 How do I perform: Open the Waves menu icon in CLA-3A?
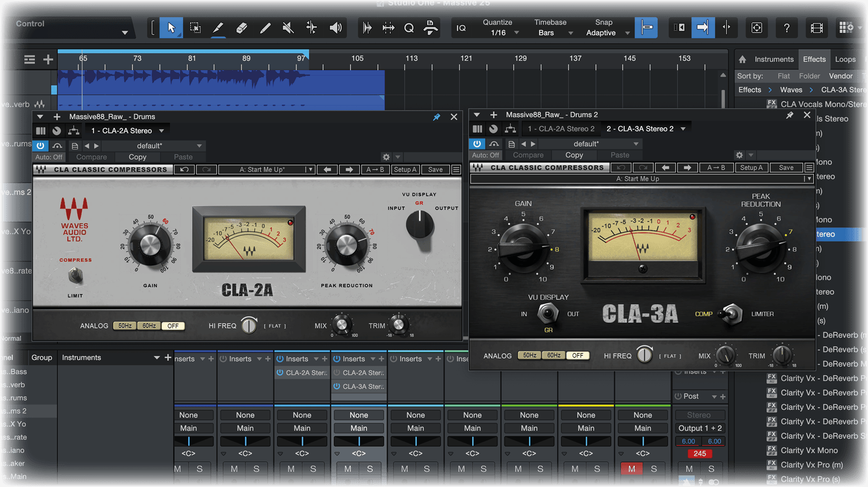point(809,167)
